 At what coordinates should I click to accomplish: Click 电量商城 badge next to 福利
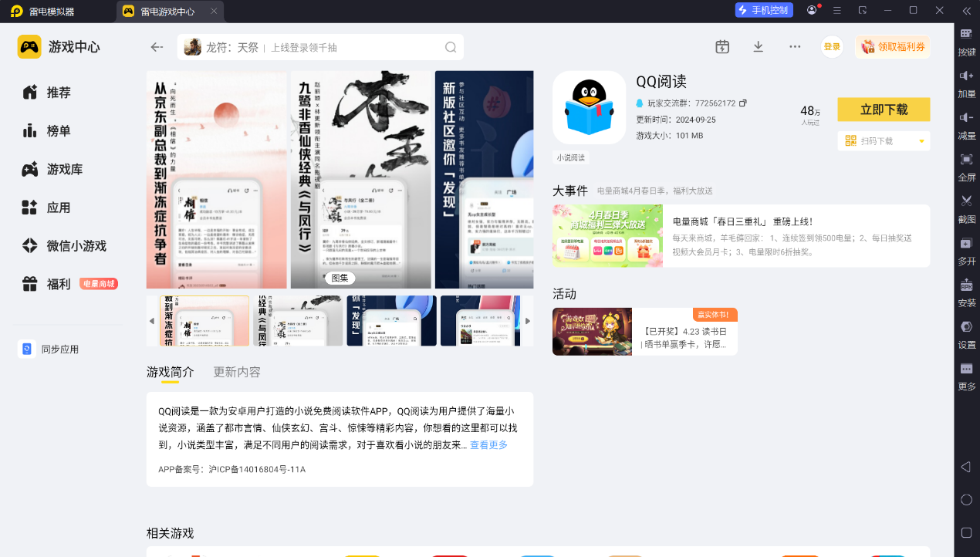tap(99, 284)
